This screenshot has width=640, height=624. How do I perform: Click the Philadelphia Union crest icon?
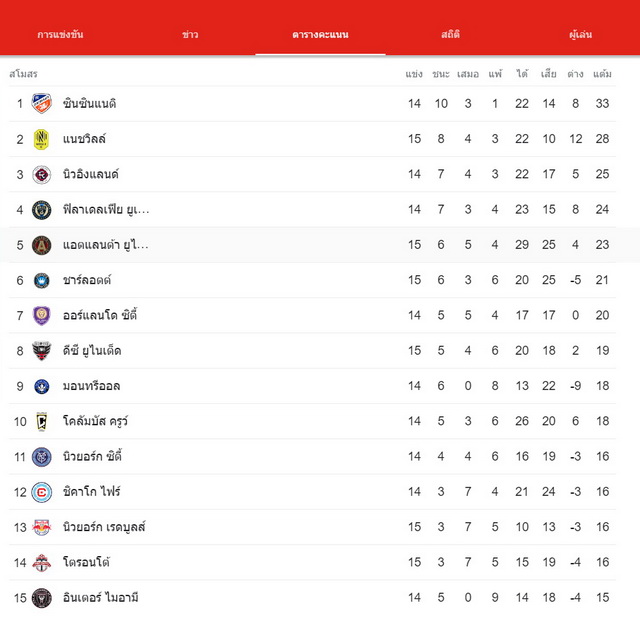pos(42,210)
